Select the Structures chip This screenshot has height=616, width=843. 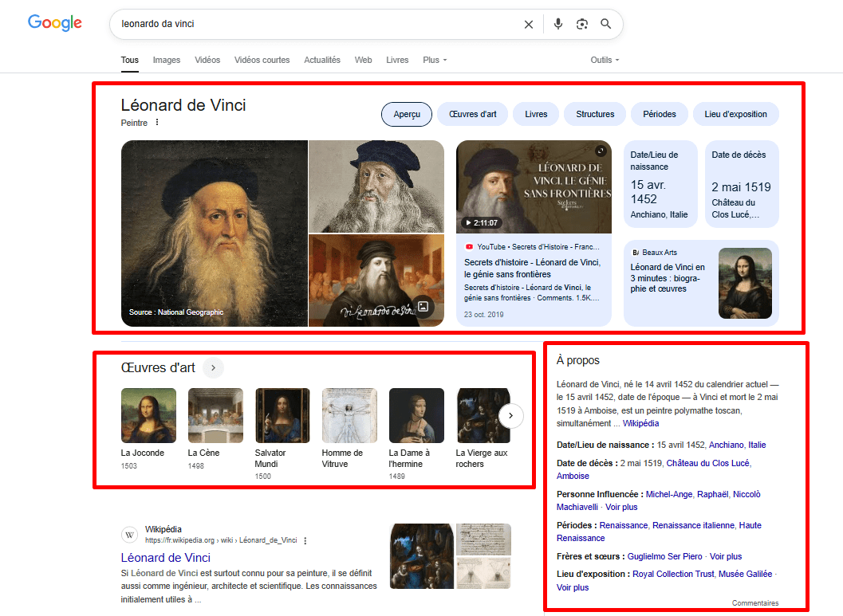point(595,115)
